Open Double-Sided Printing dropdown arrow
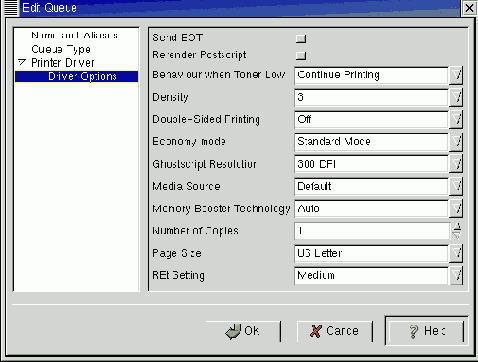The image size is (478, 362). coord(456,120)
